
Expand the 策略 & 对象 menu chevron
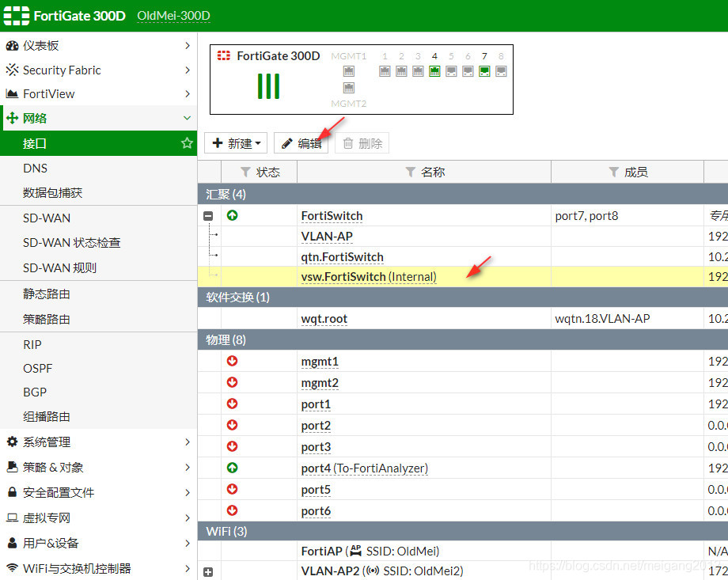click(187, 467)
